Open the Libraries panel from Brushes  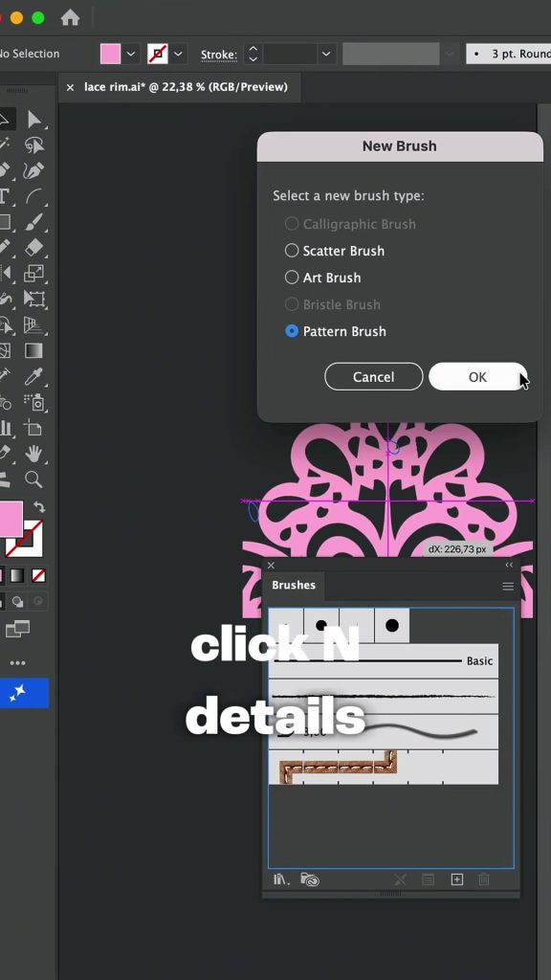point(310,880)
